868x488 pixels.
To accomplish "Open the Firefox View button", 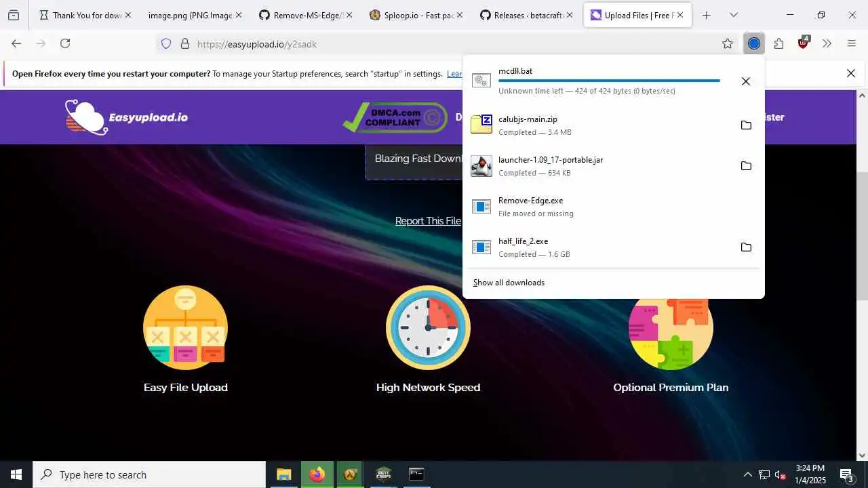I will click(x=14, y=15).
